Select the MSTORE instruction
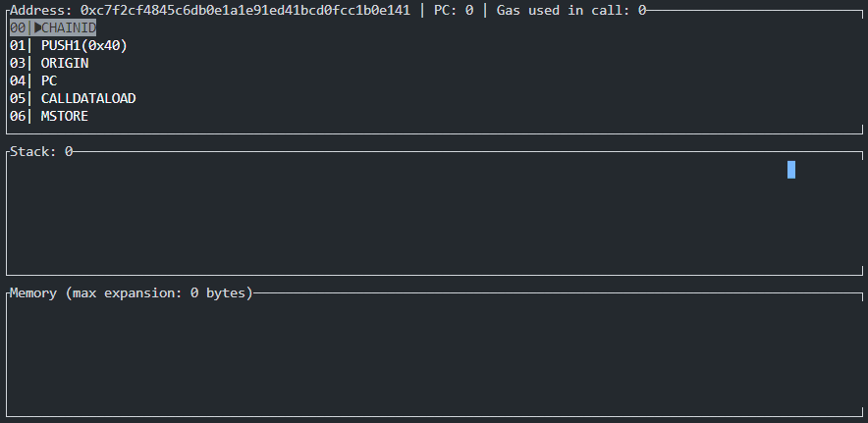The image size is (868, 423). pyautogui.click(x=65, y=116)
